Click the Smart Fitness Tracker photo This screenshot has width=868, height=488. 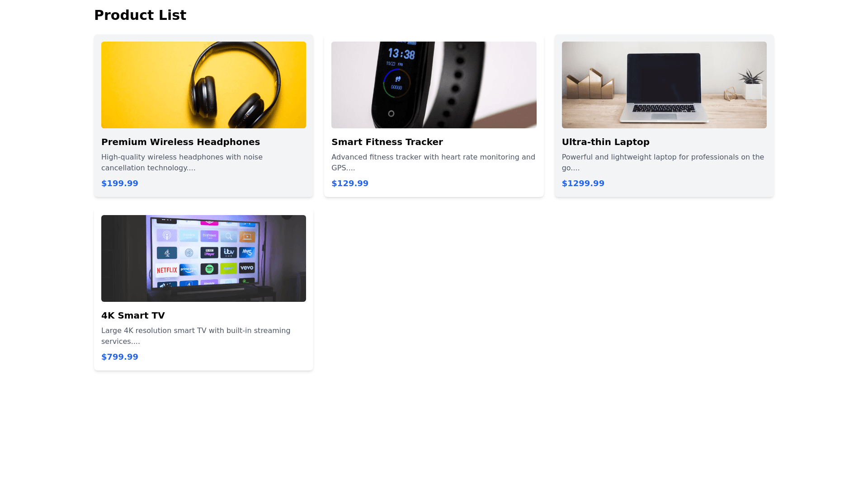point(434,85)
